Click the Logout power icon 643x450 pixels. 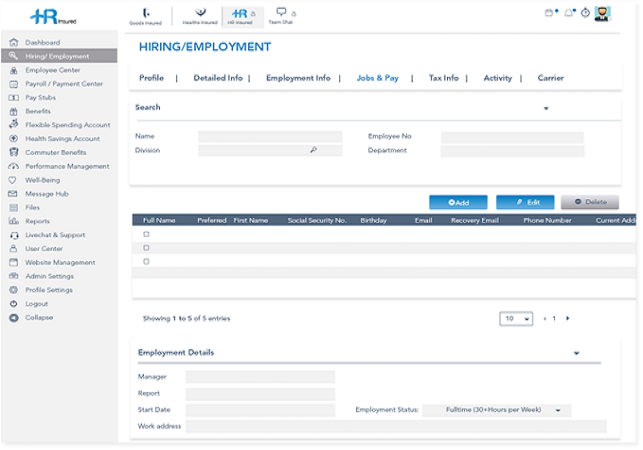coord(14,304)
